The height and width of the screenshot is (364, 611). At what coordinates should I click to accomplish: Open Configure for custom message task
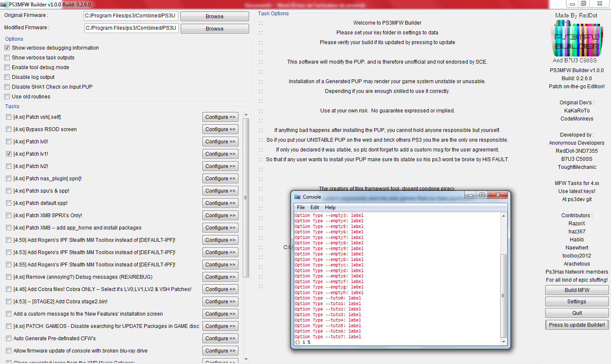pos(220,314)
